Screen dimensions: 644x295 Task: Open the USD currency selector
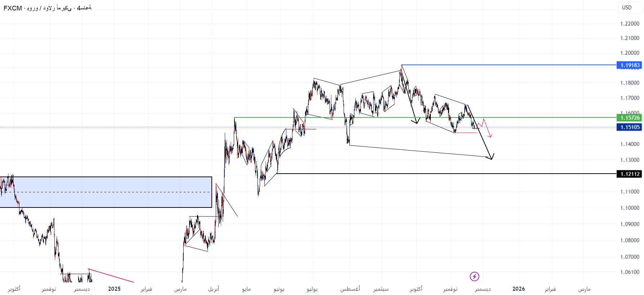tap(627, 8)
